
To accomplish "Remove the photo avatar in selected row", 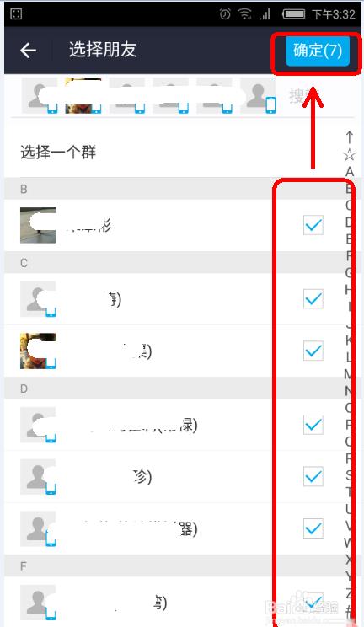I will click(83, 95).
